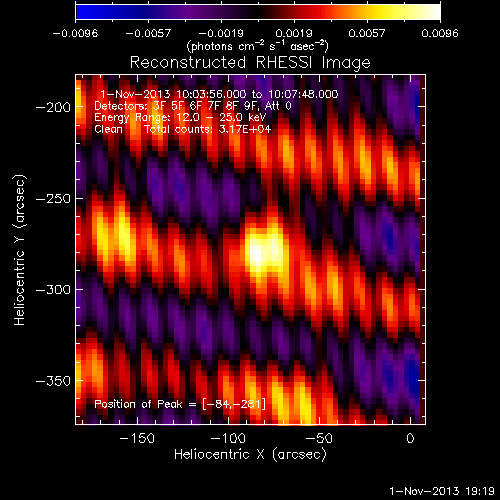
Task: Click the 'Total counts: 3.17E+04' text
Action: coord(207,129)
